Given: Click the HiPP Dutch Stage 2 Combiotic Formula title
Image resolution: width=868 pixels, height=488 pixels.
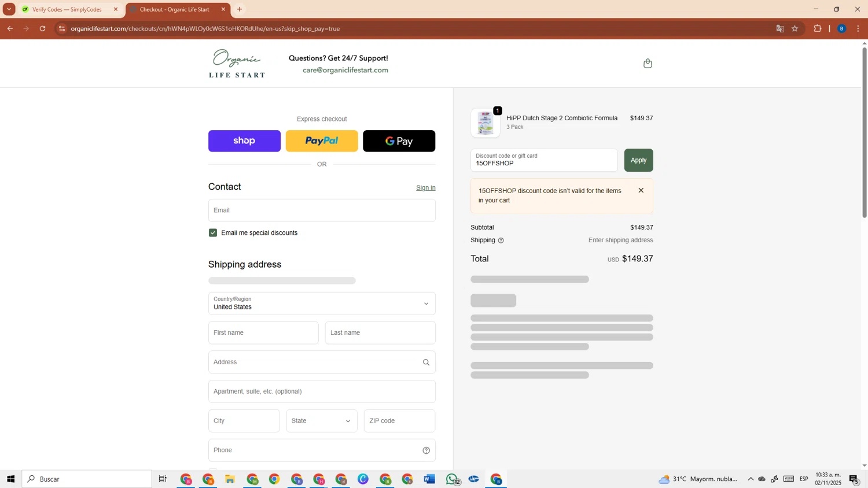Looking at the screenshot, I should click(x=562, y=118).
